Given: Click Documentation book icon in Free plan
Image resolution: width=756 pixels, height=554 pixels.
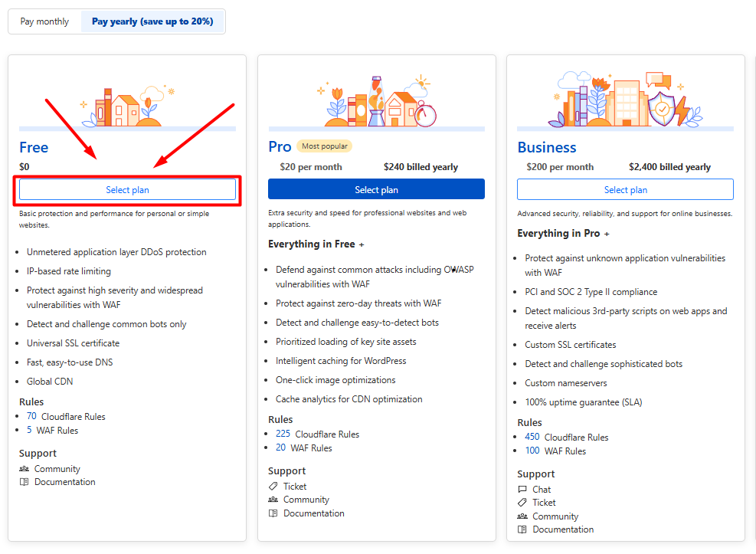Looking at the screenshot, I should click(24, 482).
